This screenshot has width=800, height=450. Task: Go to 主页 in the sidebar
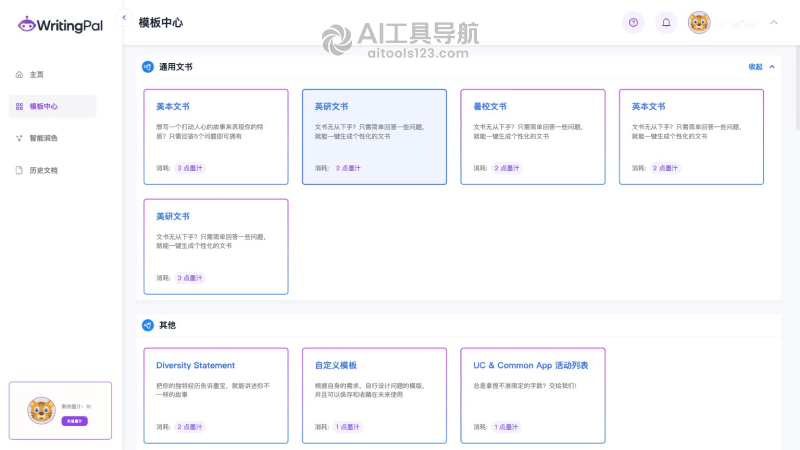pos(37,74)
